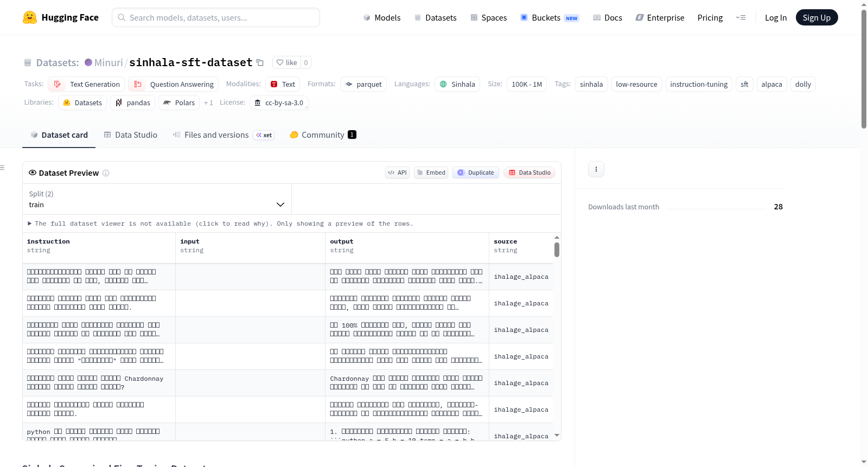Open the three-dot options menu in the sidebar
The image size is (868, 467).
(x=596, y=169)
